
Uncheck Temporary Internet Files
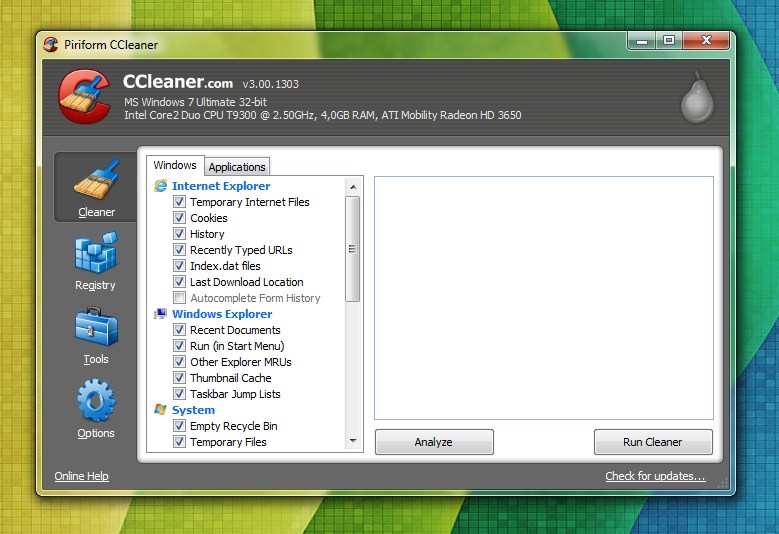pos(179,202)
